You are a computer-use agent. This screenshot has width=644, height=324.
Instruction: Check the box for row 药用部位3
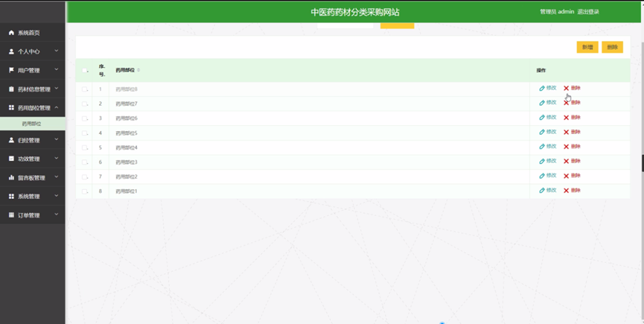pos(84,162)
